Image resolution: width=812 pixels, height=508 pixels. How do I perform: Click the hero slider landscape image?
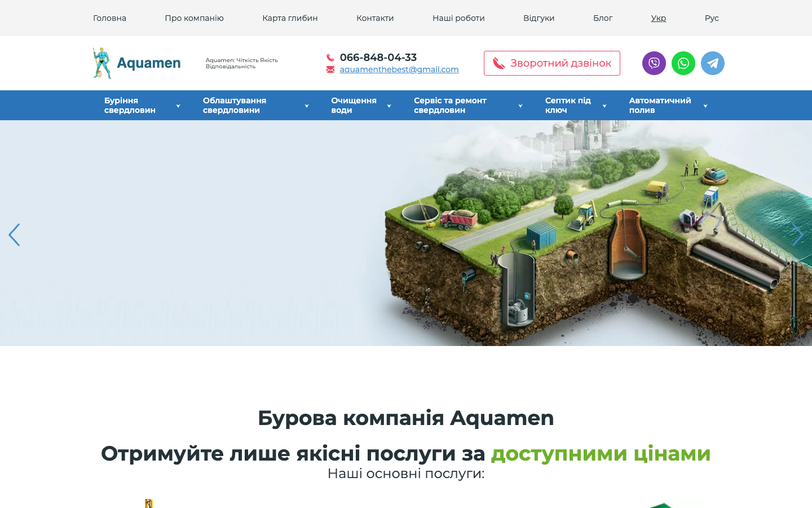click(406, 233)
